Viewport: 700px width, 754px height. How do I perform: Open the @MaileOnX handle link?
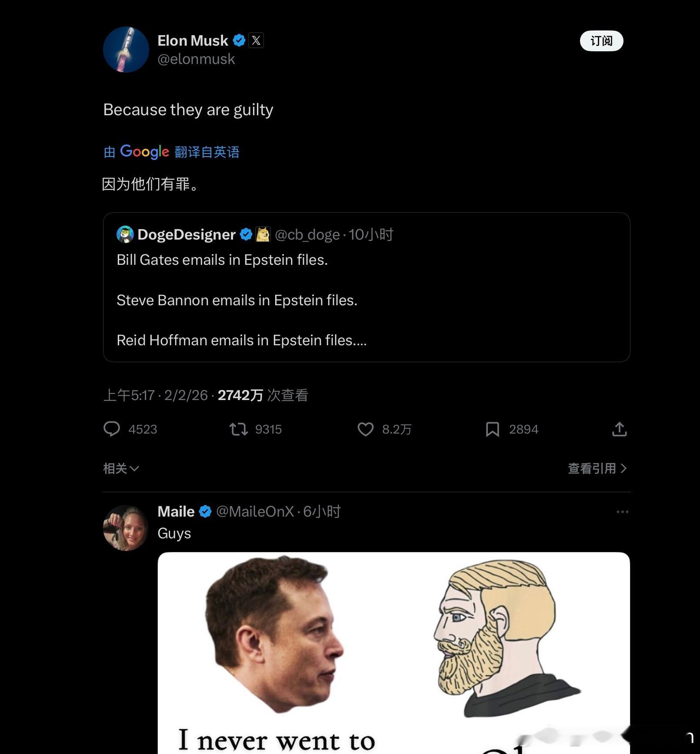tap(255, 511)
